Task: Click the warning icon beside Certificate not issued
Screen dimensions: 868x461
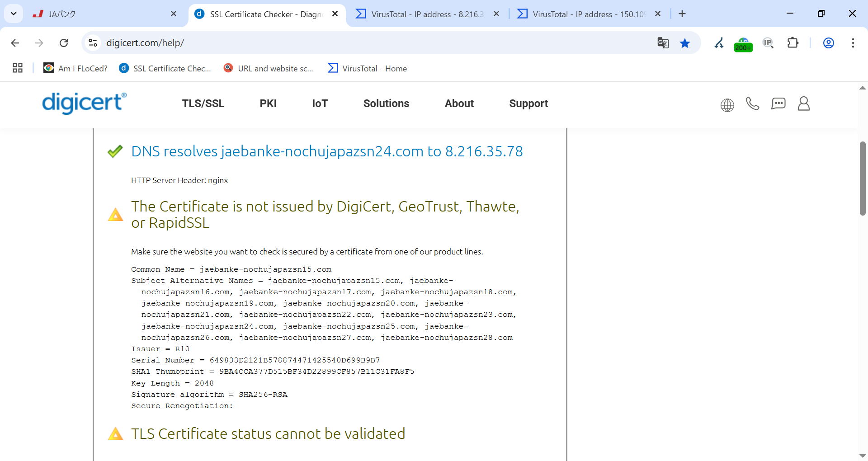Action: [x=115, y=214]
